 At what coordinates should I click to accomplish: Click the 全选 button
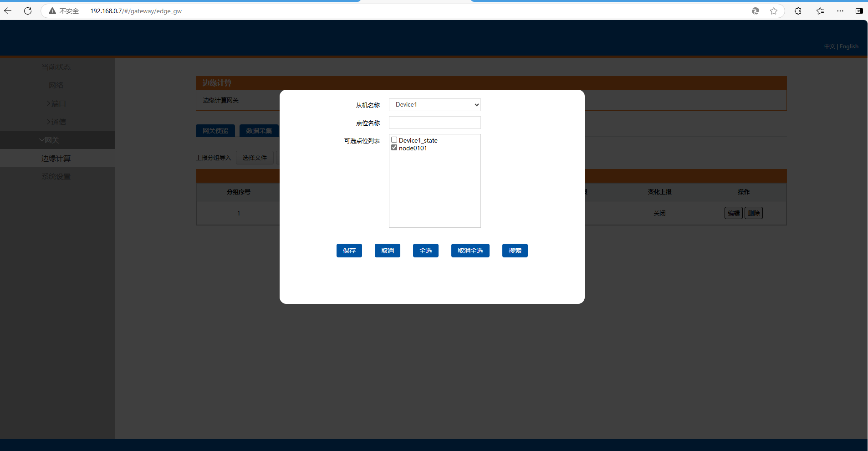point(426,251)
